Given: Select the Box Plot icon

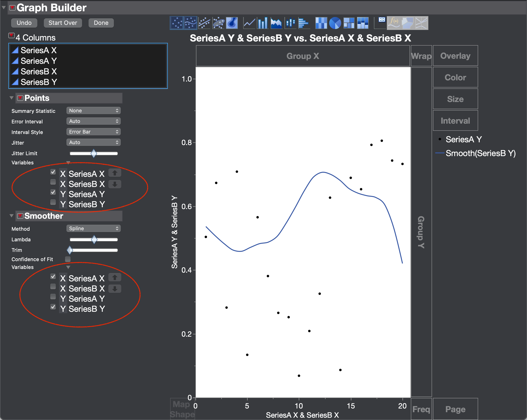Looking at the screenshot, I should 290,23.
